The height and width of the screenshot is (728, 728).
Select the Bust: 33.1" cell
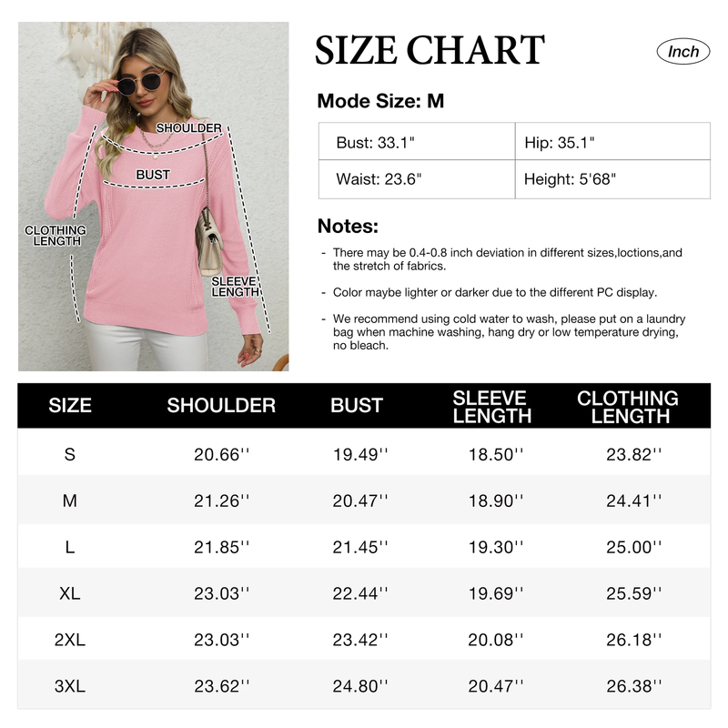click(417, 142)
